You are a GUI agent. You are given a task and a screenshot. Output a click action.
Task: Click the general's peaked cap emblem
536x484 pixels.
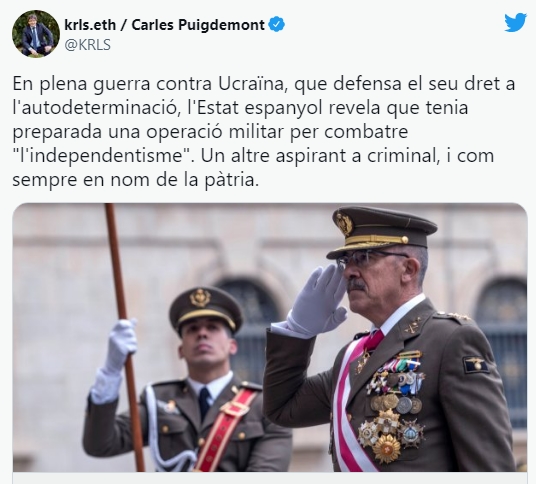point(344,224)
